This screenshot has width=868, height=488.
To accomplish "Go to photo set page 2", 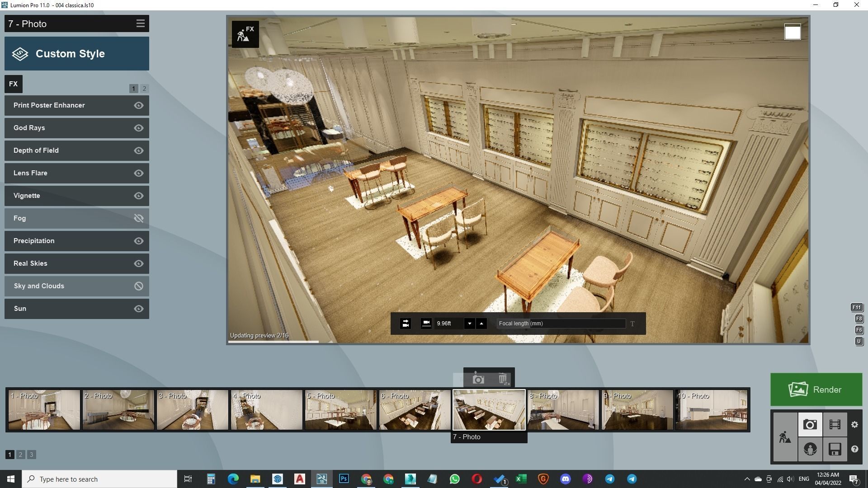I will 20,455.
